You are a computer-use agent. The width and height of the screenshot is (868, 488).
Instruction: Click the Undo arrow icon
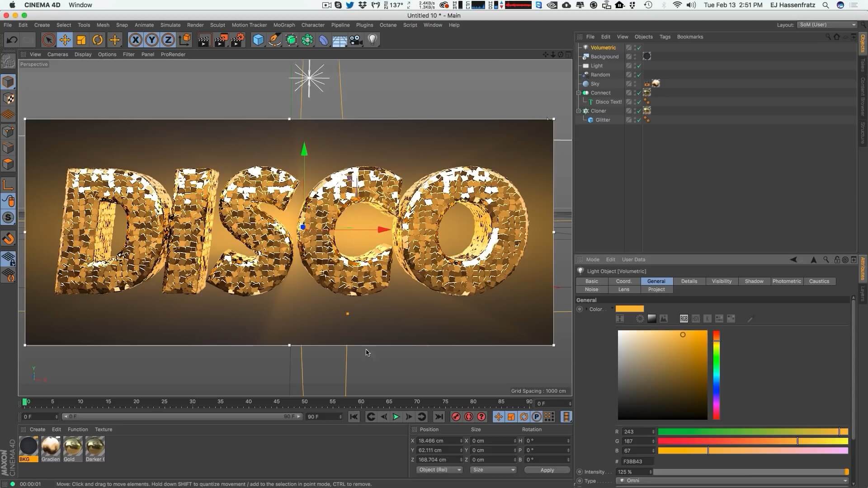(x=12, y=40)
